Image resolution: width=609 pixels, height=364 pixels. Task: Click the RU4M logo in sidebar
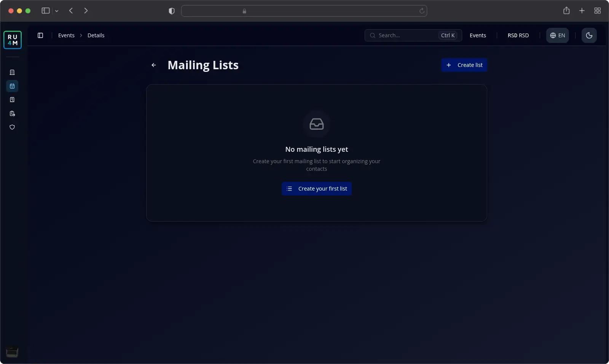point(13,40)
